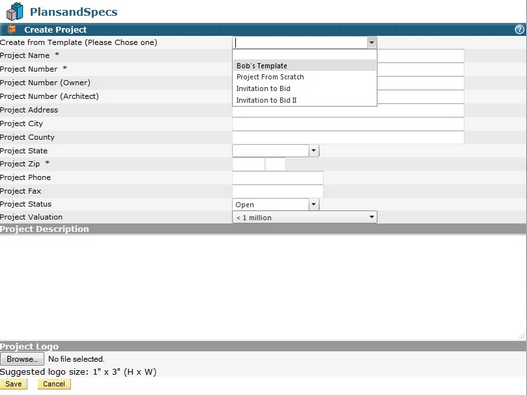This screenshot has height=395, width=527.
Task: Click the Project Valuation label
Action: [x=31, y=217]
